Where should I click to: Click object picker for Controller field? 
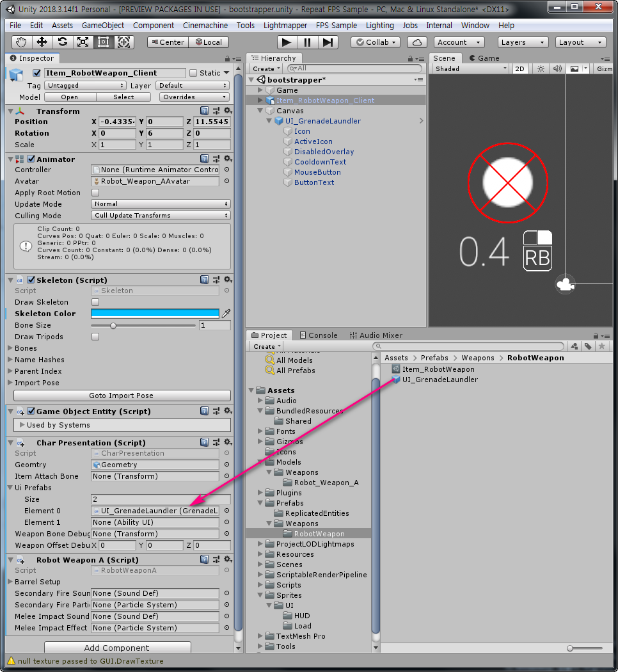(x=226, y=170)
